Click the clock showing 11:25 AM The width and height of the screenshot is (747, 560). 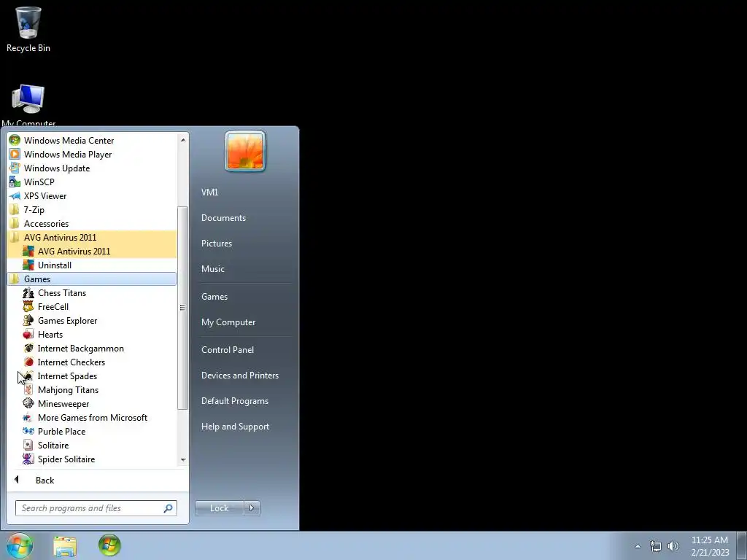click(x=710, y=546)
